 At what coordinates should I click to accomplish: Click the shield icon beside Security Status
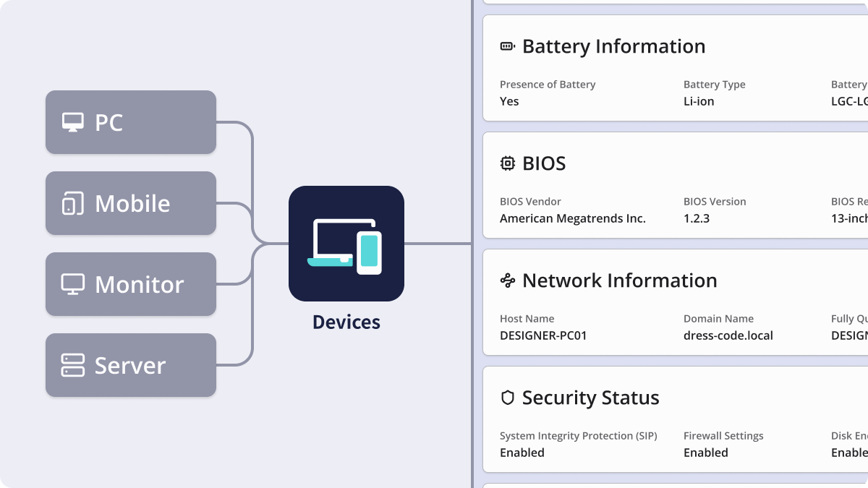(x=508, y=398)
